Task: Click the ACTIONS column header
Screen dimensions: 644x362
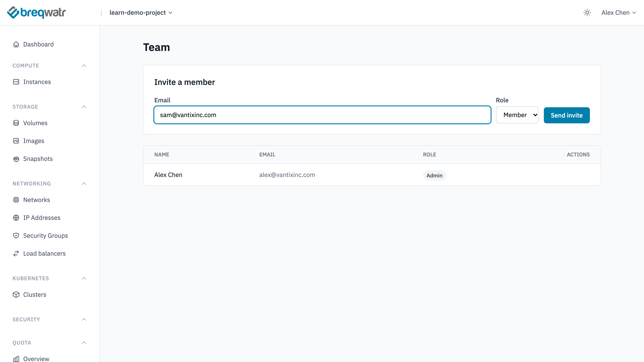Action: 578,155
